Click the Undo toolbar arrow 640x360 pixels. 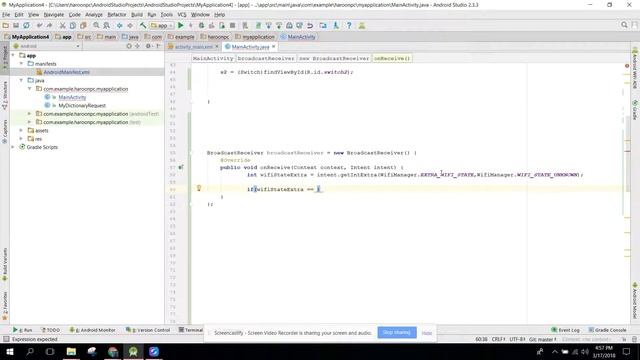(40, 25)
